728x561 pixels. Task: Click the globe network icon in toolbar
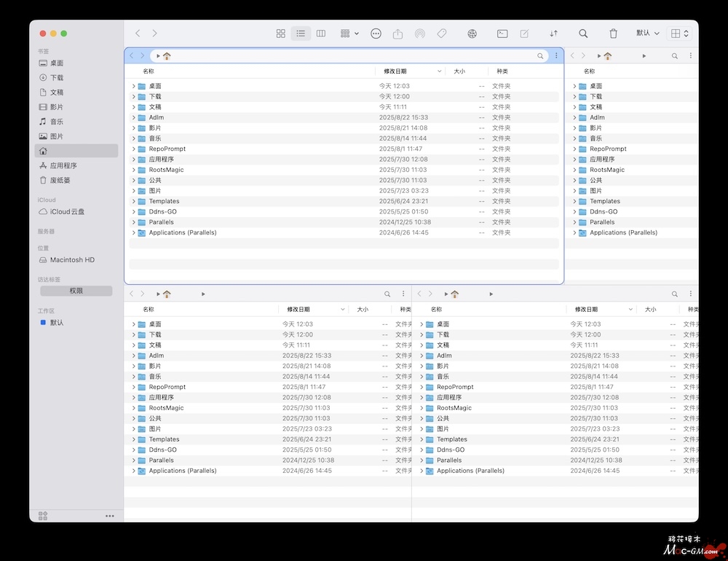tap(472, 34)
